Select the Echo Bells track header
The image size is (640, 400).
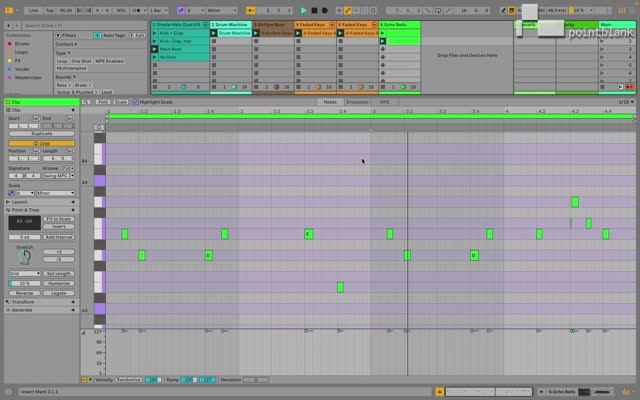[400, 25]
